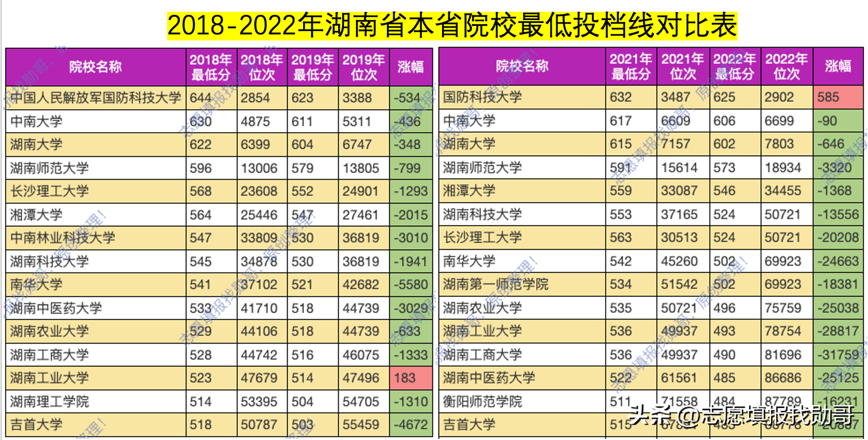Select the rank value 3487
This screenshot has height=440, width=868.
tap(676, 98)
